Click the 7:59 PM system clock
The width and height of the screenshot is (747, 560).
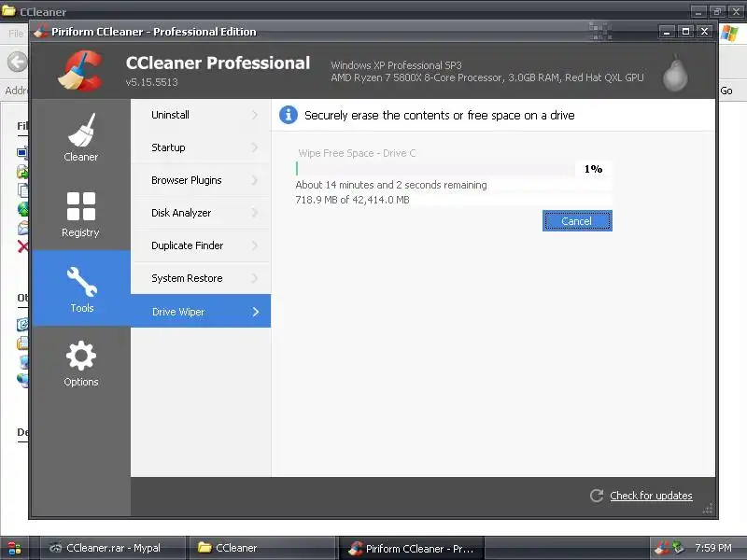click(713, 548)
